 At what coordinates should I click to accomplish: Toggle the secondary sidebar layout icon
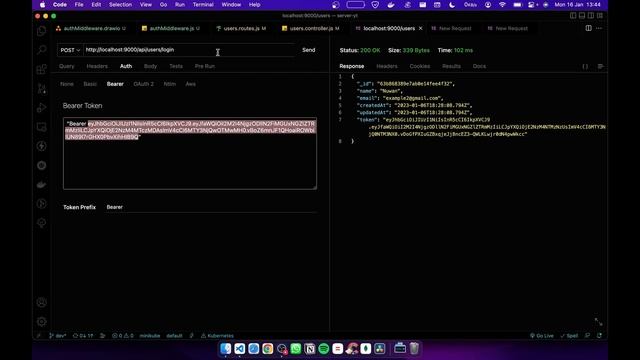pyautogui.click(x=591, y=16)
